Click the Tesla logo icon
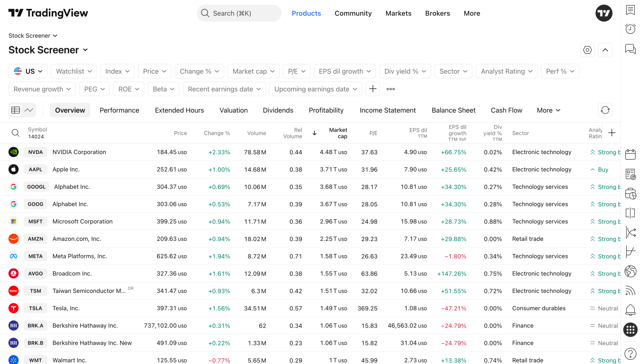This screenshot has height=364, width=640. click(x=13, y=308)
